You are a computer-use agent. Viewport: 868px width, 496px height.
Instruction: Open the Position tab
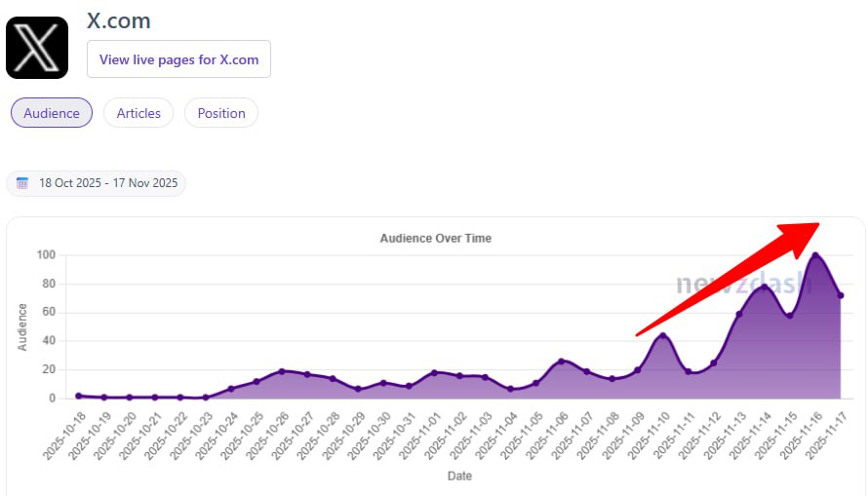click(x=221, y=113)
